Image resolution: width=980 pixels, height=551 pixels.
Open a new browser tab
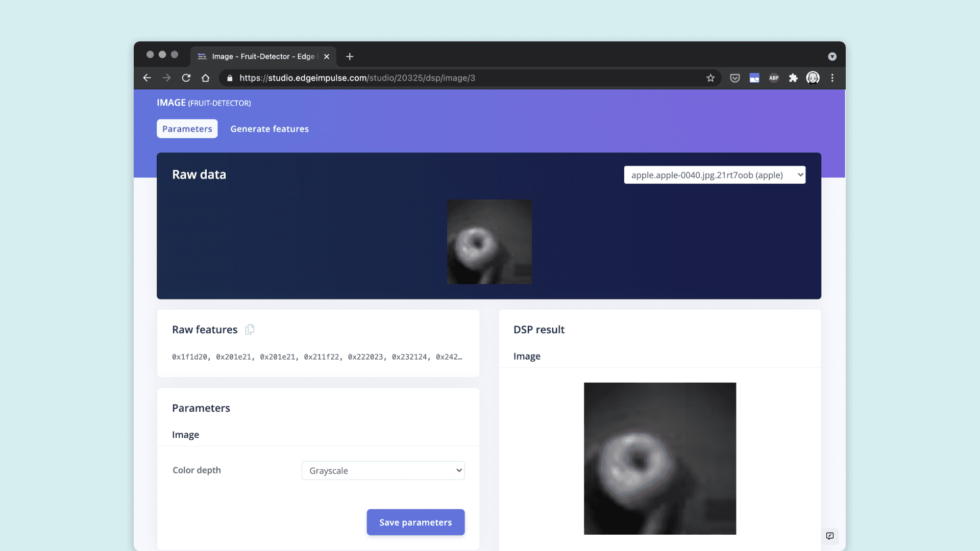350,57
